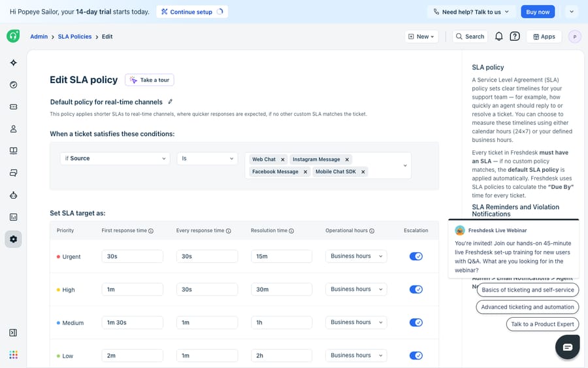
Task: Open the Conversations chat icon in sidebar
Action: click(x=14, y=173)
